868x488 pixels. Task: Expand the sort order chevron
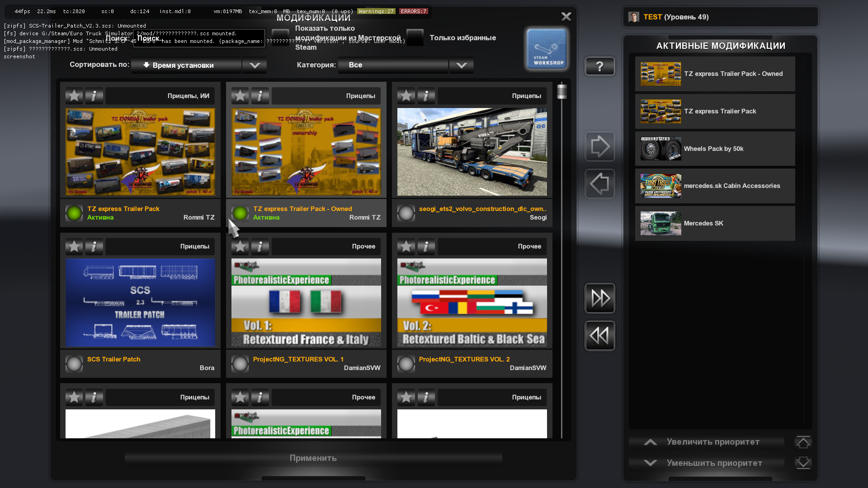[x=255, y=65]
